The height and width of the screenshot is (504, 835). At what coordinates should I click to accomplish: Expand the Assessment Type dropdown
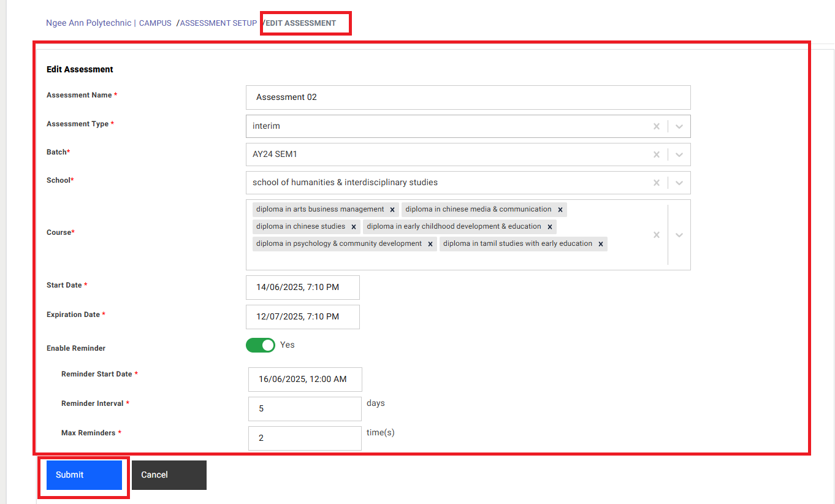679,126
